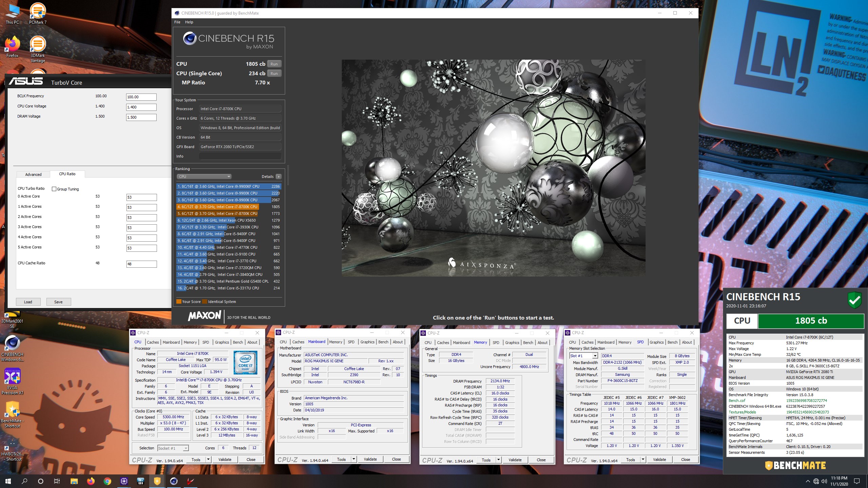Expand the Tools arrow in the CPU-Z Mainboard window
Viewport: 868px width, 488px height.
tap(354, 459)
